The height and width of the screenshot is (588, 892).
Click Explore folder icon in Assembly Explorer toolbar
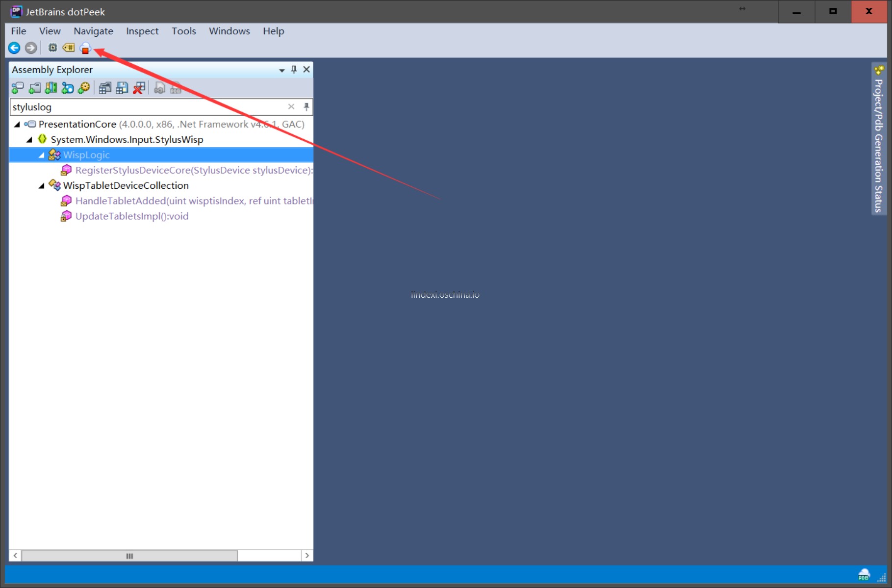pos(35,88)
